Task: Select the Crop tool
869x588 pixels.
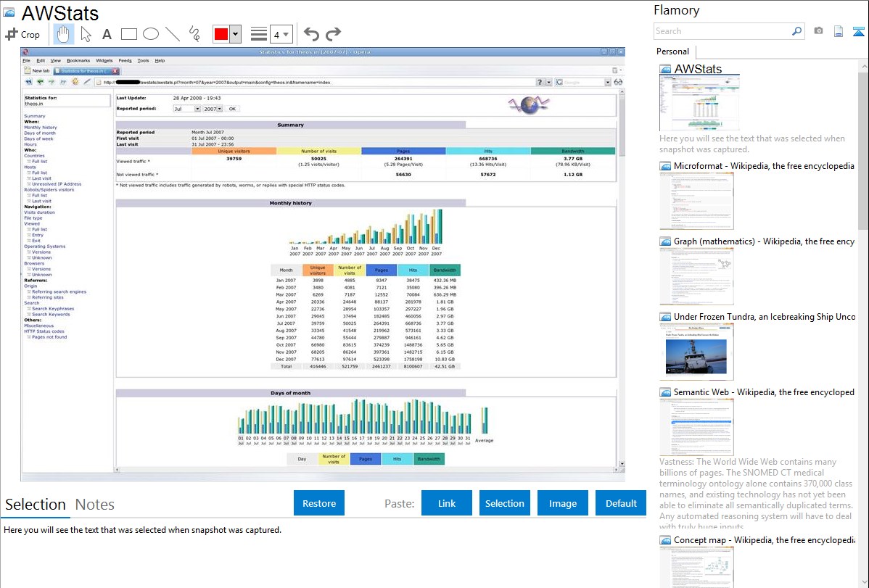Action: point(22,34)
